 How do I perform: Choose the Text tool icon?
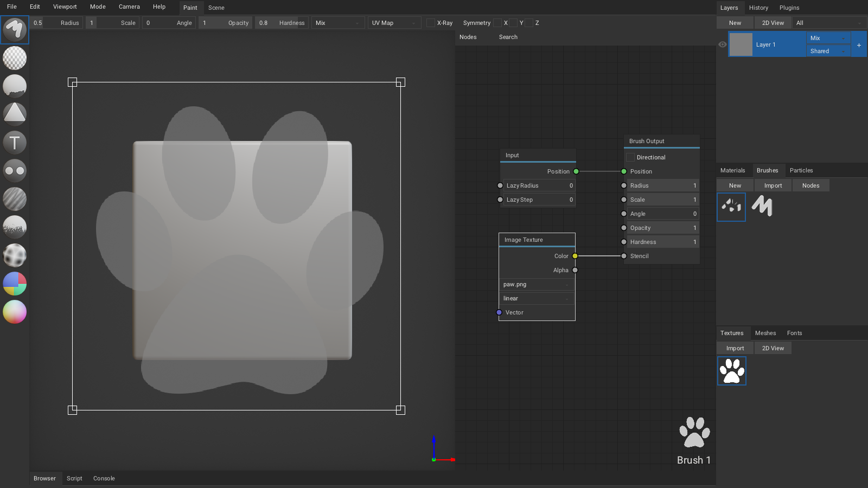coord(15,143)
